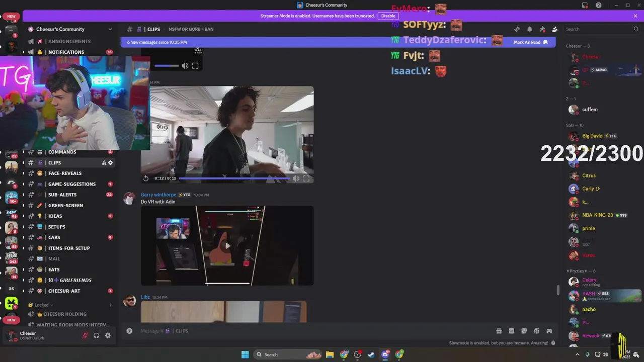The width and height of the screenshot is (644, 362).
Task: Mute the 0:12 video speaker icon
Action: coord(296,178)
